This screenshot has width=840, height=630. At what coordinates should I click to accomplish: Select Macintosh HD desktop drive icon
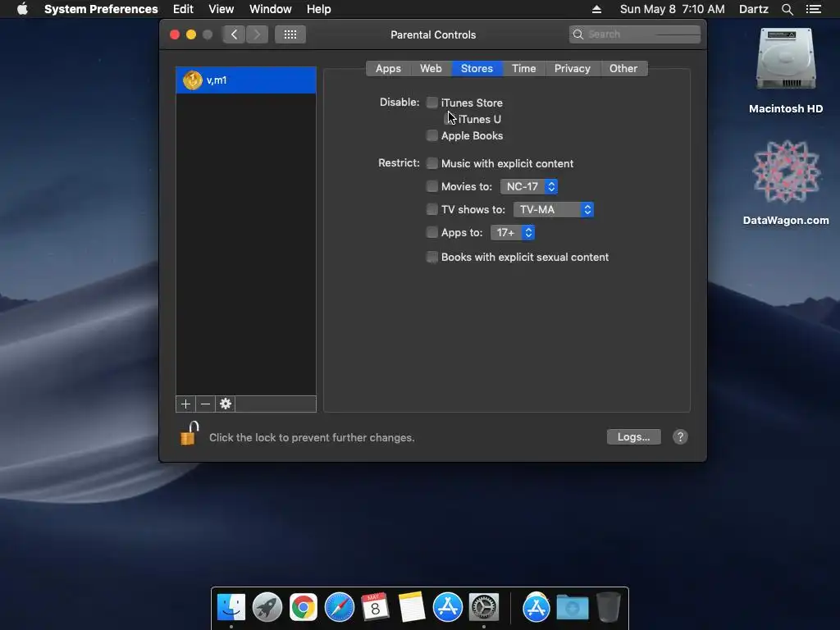(786, 59)
